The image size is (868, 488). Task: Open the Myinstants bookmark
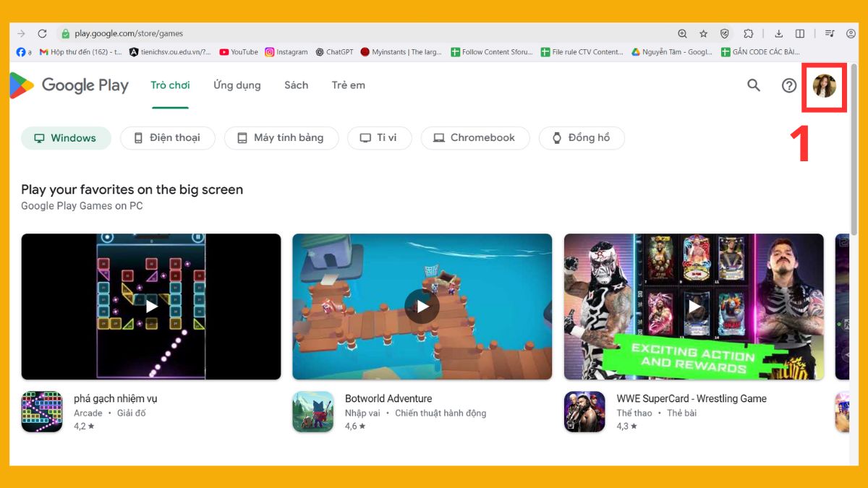[401, 52]
